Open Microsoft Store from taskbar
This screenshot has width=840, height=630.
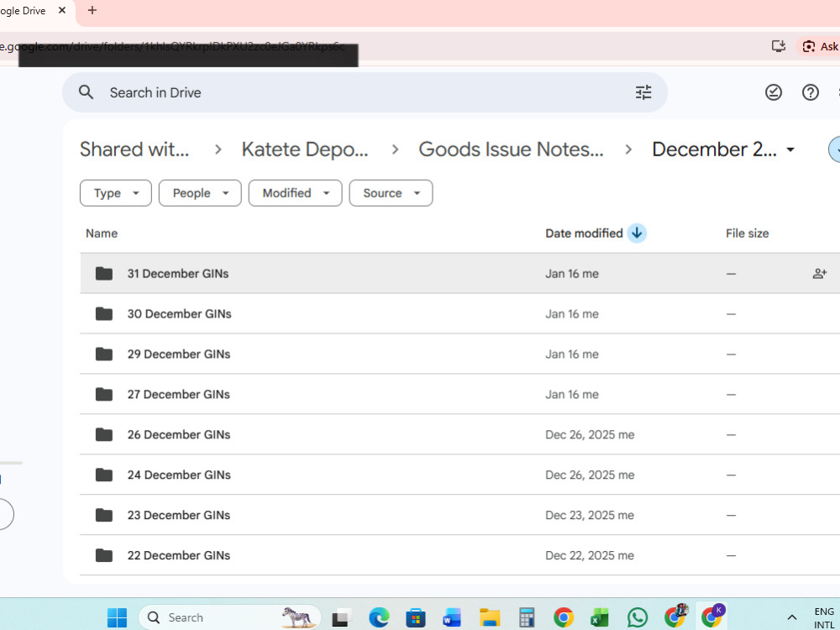[415, 617]
